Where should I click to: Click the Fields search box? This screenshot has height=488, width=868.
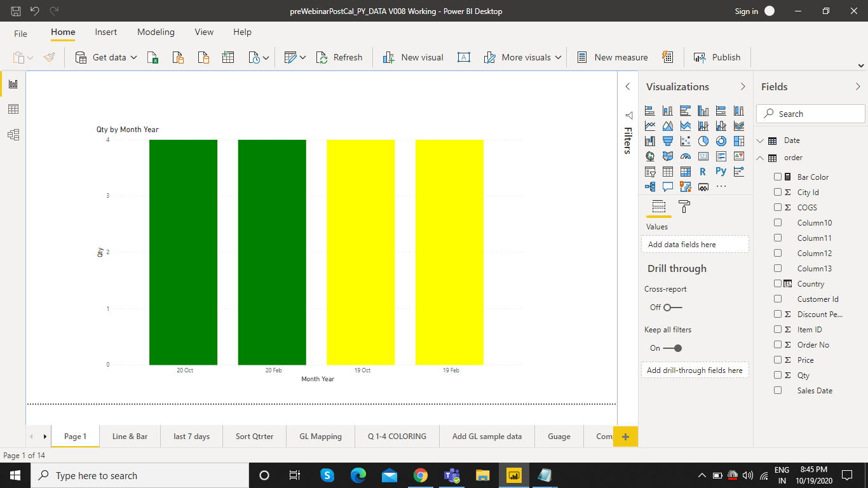click(811, 114)
